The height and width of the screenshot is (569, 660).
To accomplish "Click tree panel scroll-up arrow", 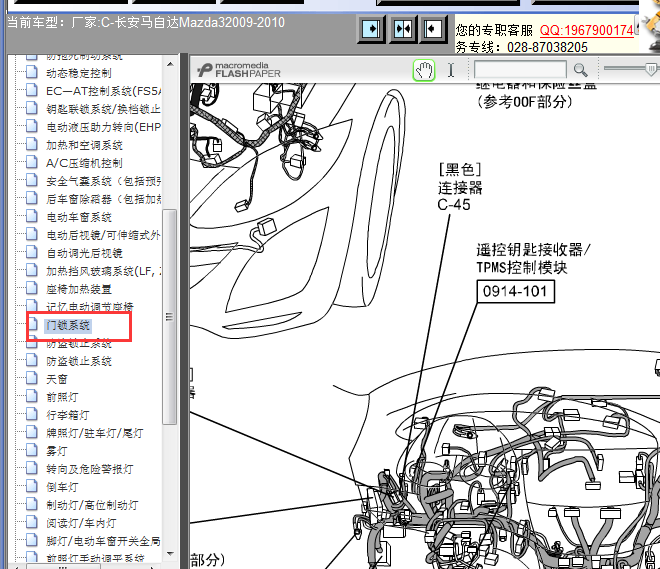I will point(170,64).
